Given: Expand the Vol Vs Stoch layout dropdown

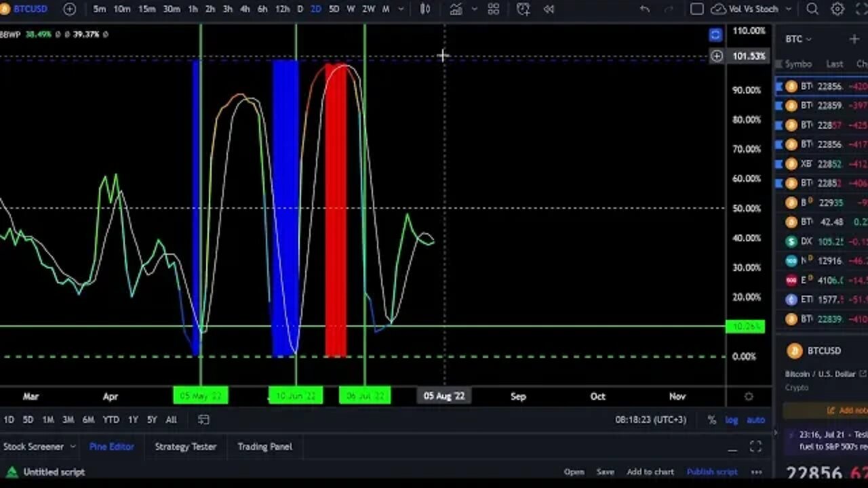Looking at the screenshot, I should pyautogui.click(x=788, y=9).
